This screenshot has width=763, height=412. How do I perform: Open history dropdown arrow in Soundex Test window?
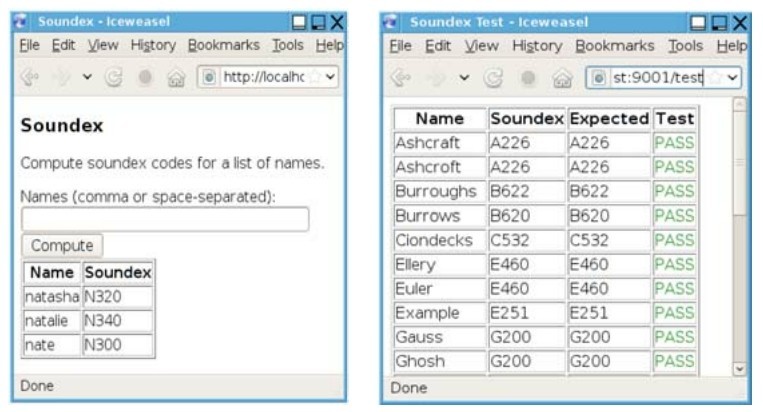(464, 77)
